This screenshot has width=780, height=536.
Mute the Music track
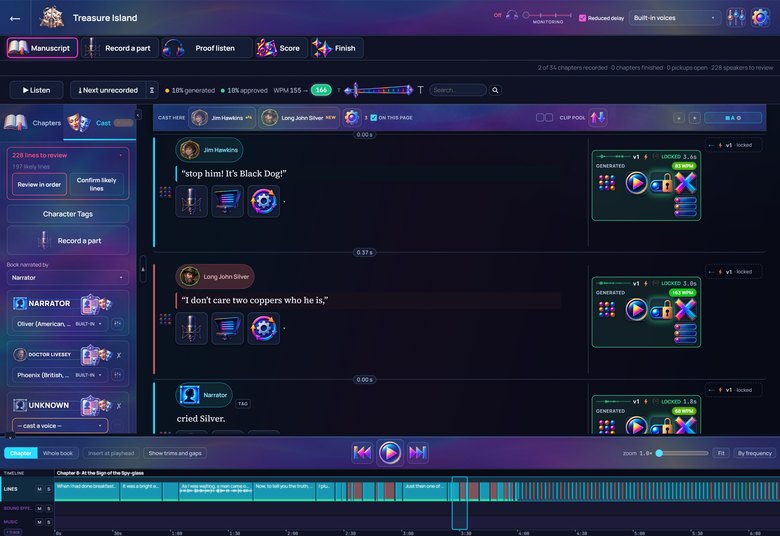click(x=39, y=522)
